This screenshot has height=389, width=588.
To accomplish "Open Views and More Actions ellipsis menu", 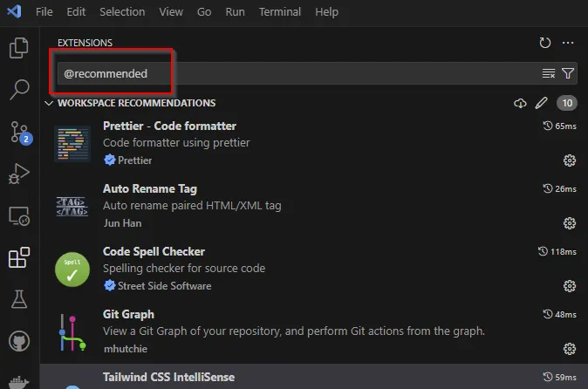I will point(568,43).
